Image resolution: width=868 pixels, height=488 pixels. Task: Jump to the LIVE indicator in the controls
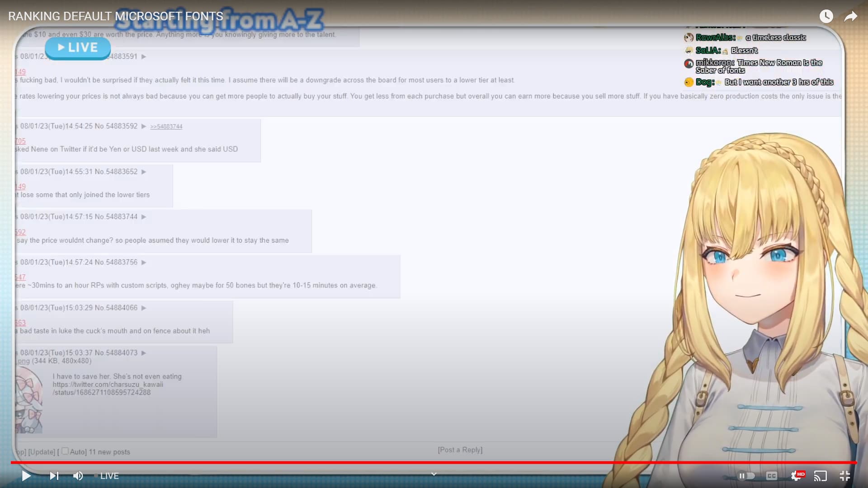click(107, 476)
